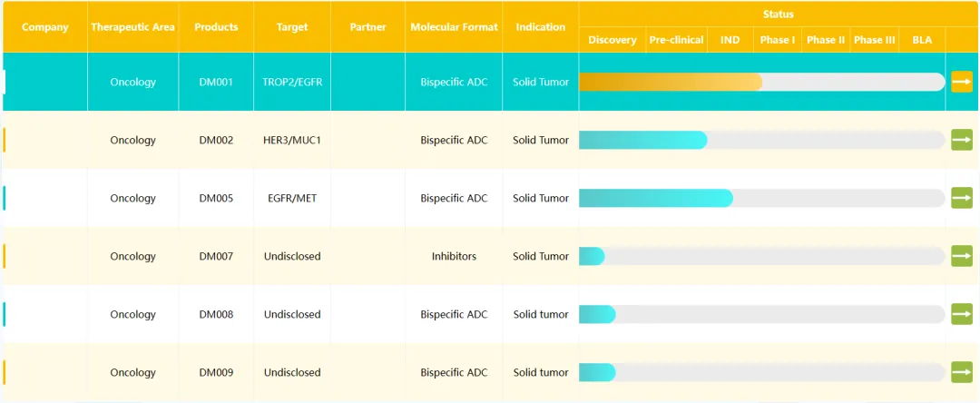Click the DM002 progress bar
This screenshot has height=403, width=980.
pyautogui.click(x=642, y=140)
